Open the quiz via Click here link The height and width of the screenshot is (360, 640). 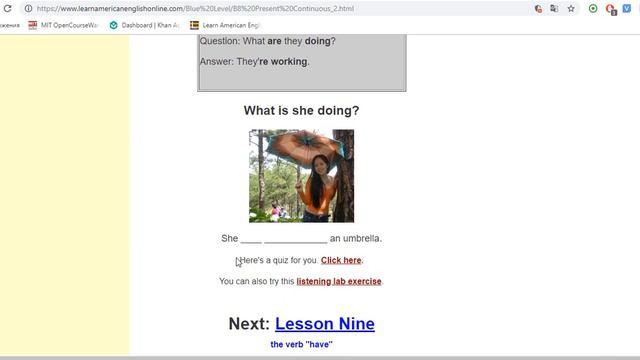tap(341, 260)
